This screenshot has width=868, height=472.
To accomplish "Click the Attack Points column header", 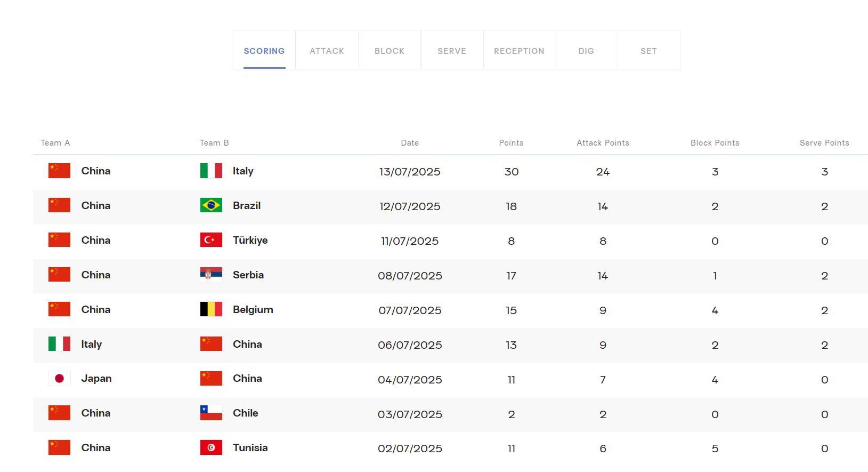I will pyautogui.click(x=603, y=143).
